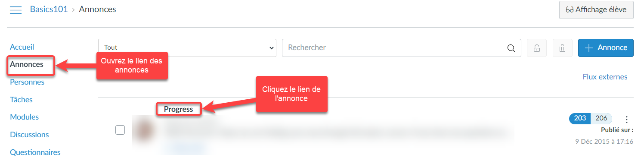Screen dimensions: 644x161
Task: Expand the Tout filter dropdown
Action: (187, 48)
